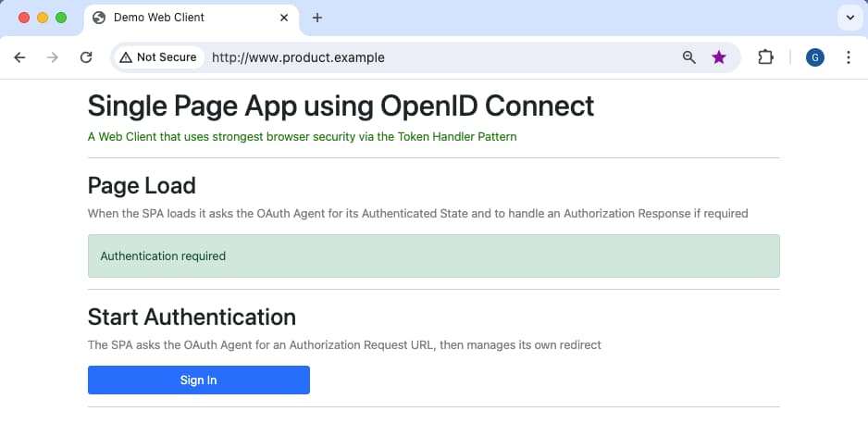Screen dimensions: 868x424
Task: Open the Not Secure site info chip
Action: 158,57
